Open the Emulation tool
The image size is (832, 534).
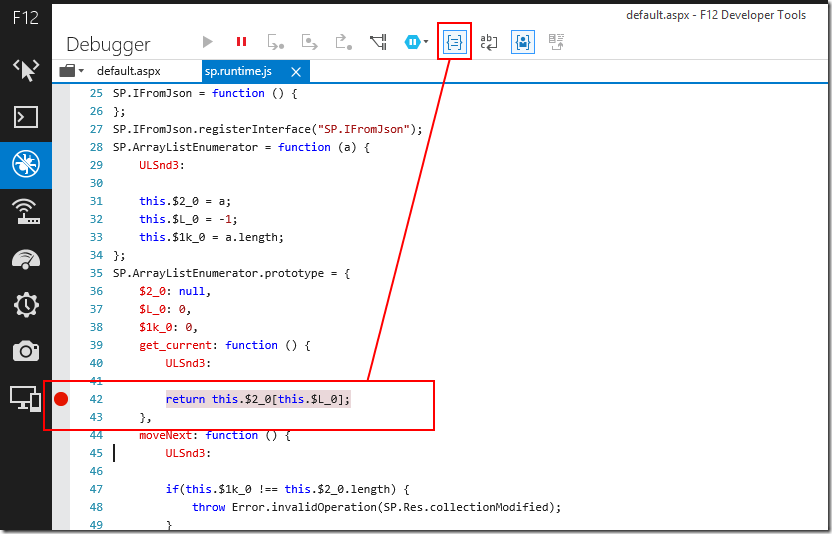click(x=26, y=399)
